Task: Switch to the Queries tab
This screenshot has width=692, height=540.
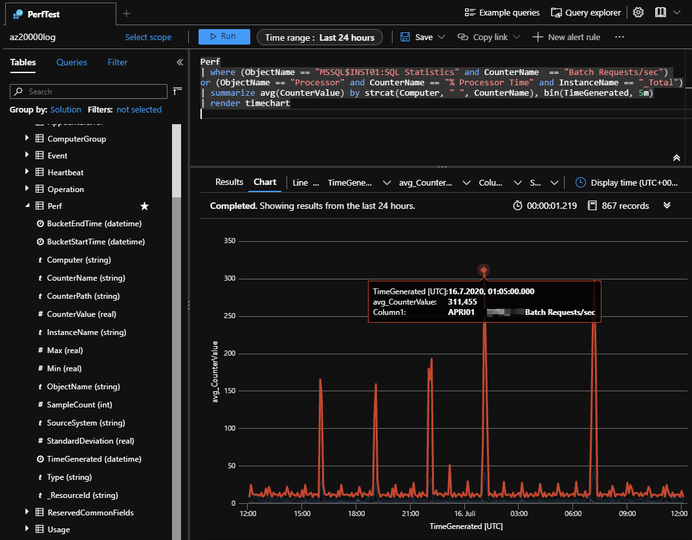Action: pos(71,63)
